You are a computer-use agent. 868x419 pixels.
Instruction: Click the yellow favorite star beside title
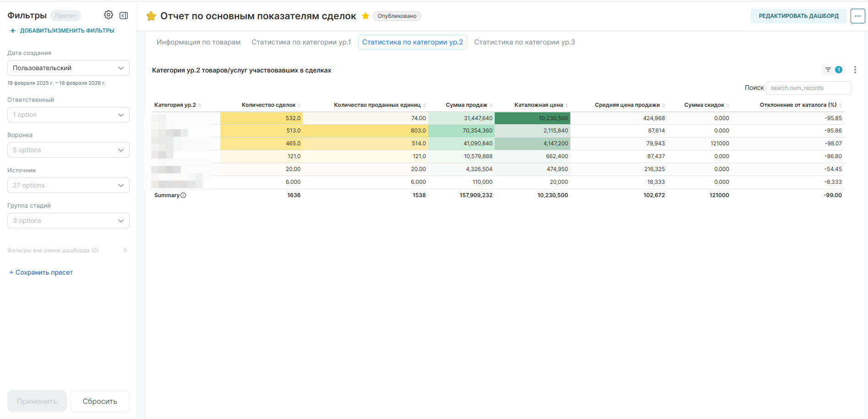click(x=366, y=16)
